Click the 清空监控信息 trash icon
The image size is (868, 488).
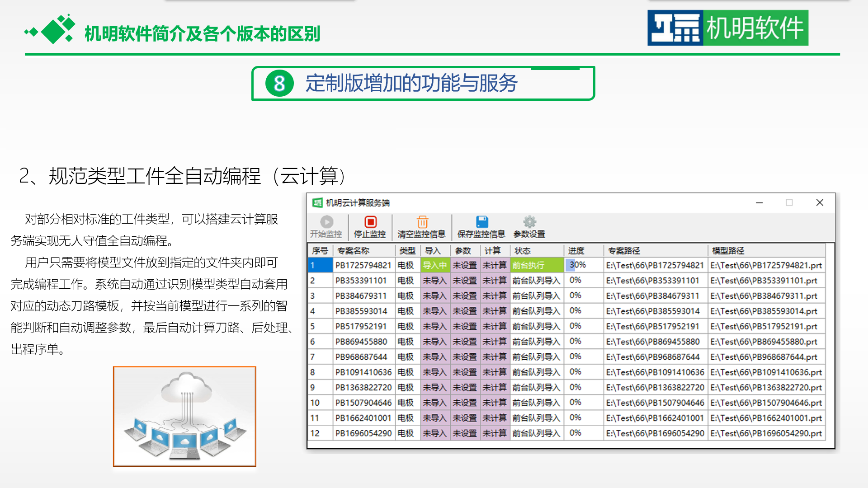click(422, 222)
